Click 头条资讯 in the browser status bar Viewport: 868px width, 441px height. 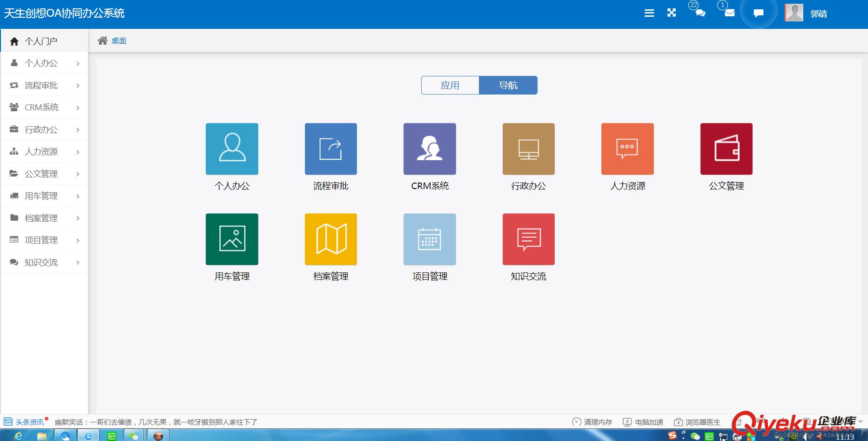[30, 422]
